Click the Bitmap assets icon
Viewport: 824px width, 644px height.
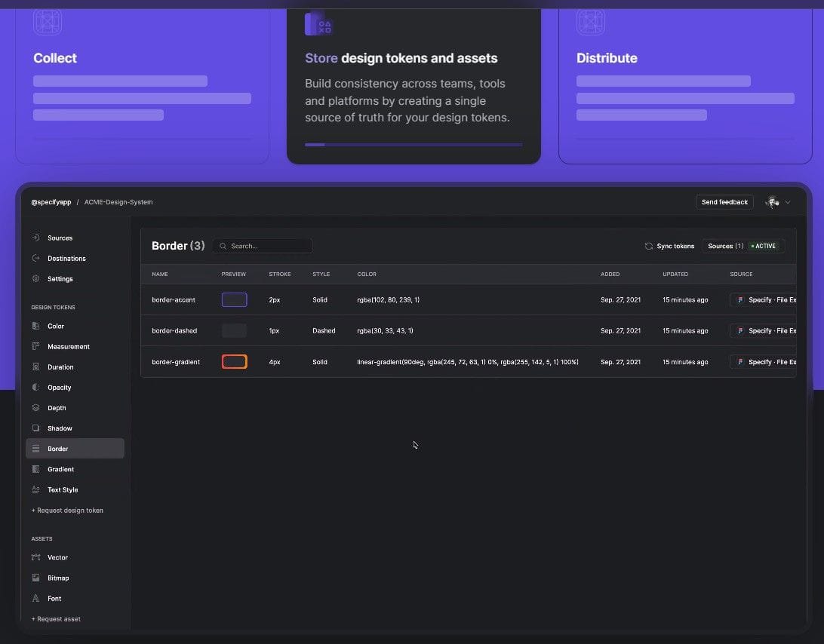(x=35, y=578)
